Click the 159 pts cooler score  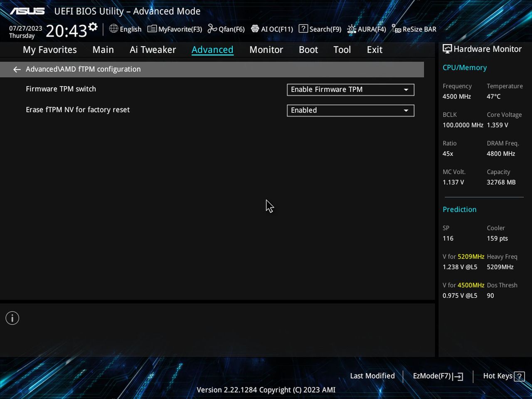[x=498, y=239]
